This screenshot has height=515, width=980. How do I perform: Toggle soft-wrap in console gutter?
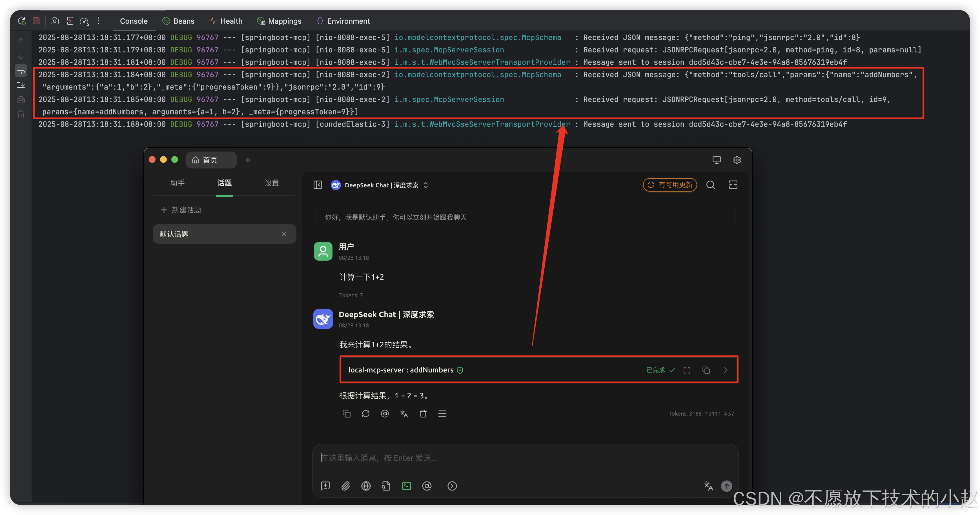click(21, 70)
